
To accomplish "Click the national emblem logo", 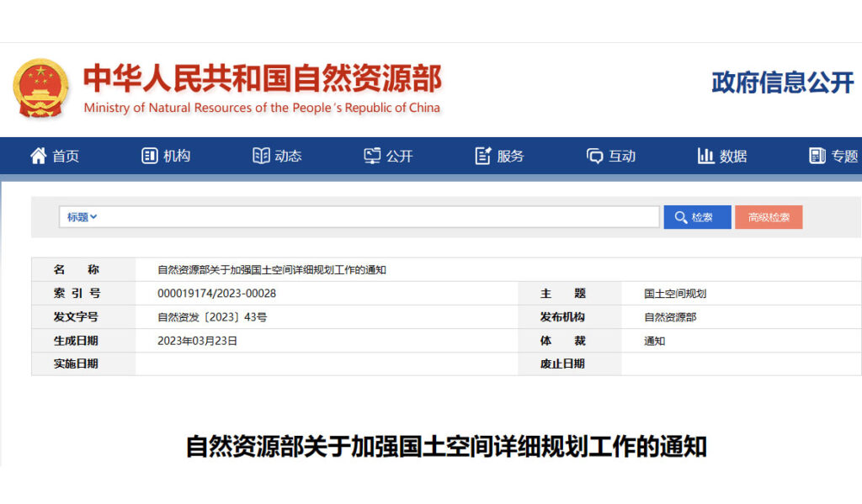I will click(41, 88).
